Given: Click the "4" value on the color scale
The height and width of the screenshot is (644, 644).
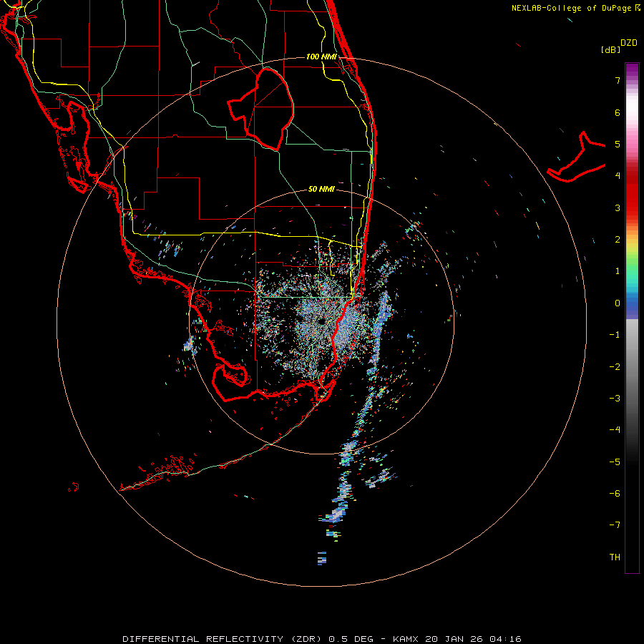Looking at the screenshot, I should tap(618, 176).
